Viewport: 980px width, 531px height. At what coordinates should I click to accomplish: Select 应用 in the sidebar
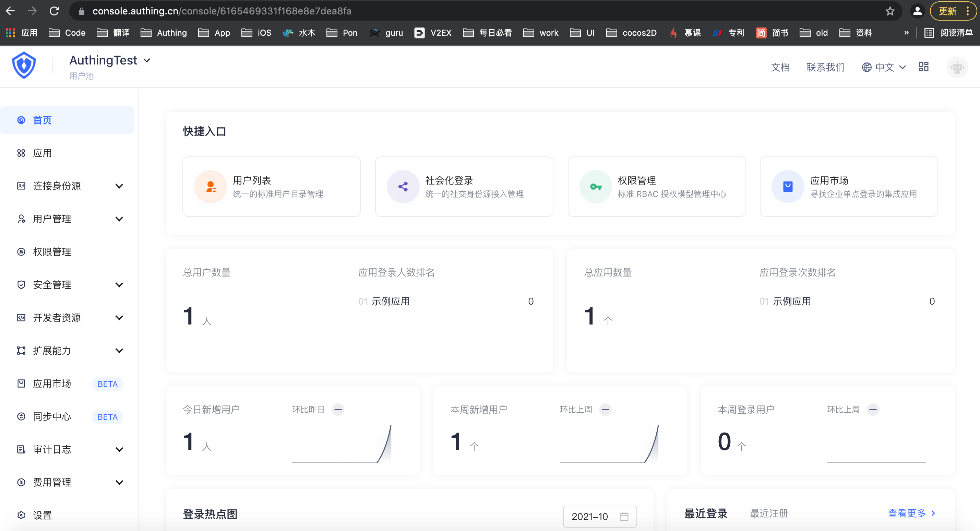(x=67, y=153)
